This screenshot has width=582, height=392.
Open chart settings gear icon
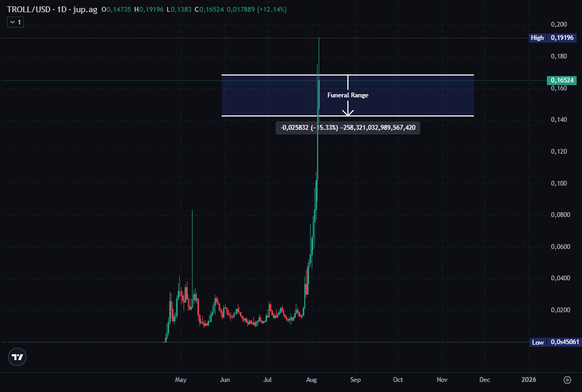(567, 380)
